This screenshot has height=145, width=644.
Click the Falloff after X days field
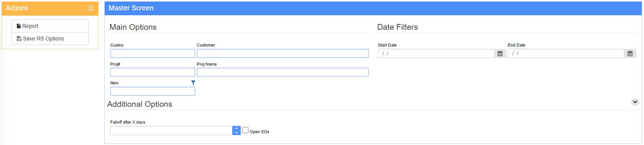click(171, 130)
